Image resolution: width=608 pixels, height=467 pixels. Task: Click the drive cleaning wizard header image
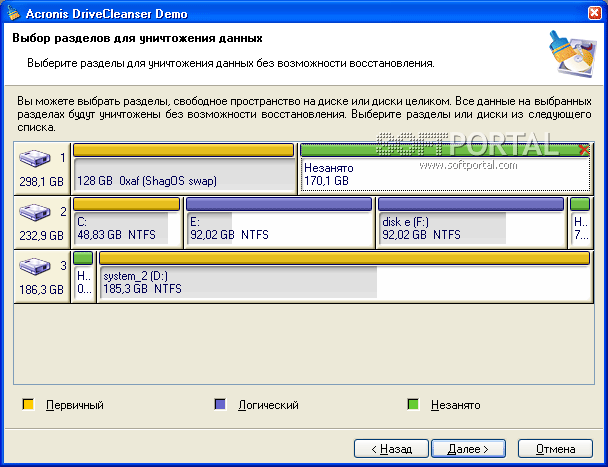click(x=572, y=54)
